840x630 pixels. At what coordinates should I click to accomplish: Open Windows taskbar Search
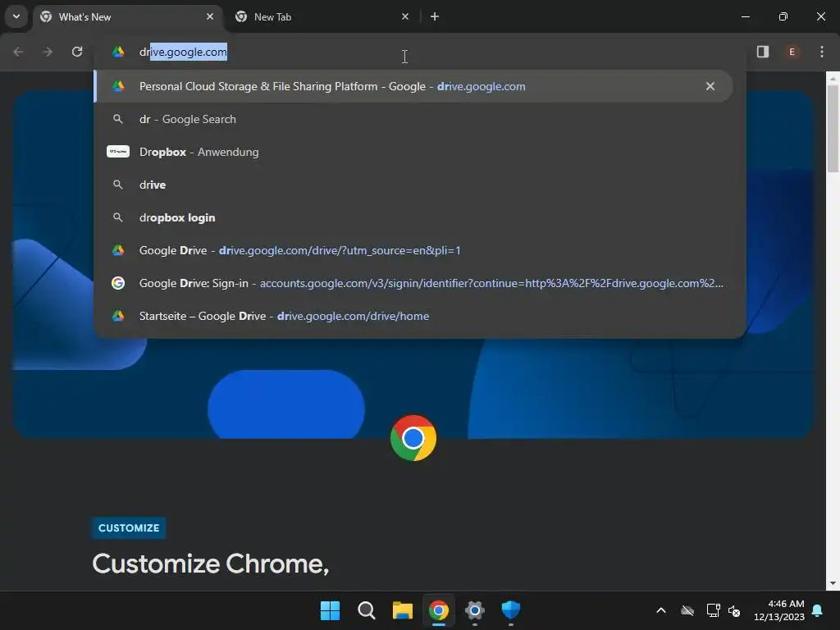367,610
